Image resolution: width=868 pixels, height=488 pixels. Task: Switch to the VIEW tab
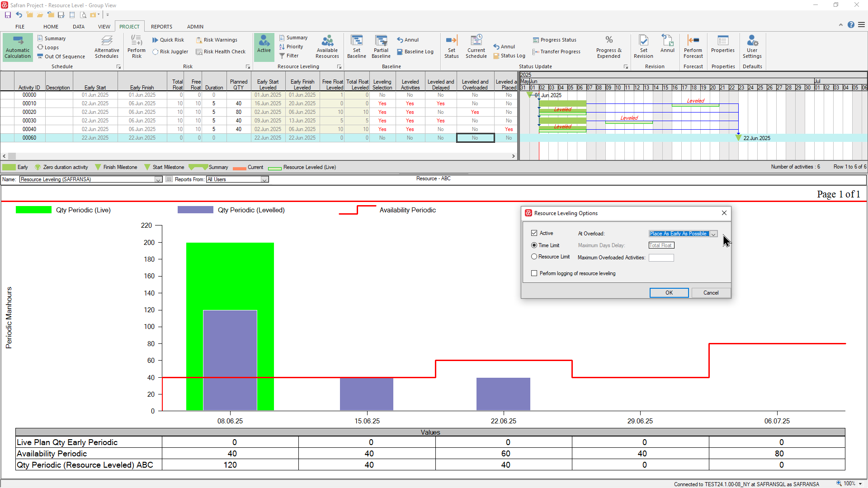(x=104, y=27)
